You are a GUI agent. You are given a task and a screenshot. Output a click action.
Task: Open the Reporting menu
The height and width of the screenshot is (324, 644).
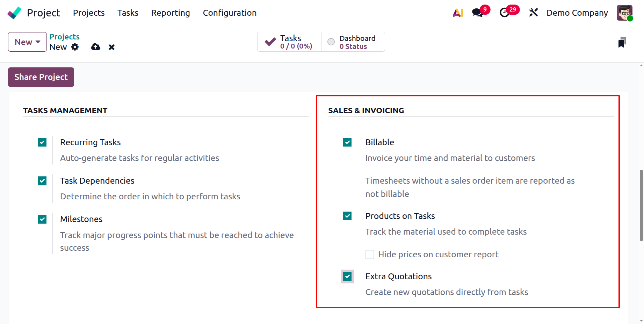click(171, 13)
